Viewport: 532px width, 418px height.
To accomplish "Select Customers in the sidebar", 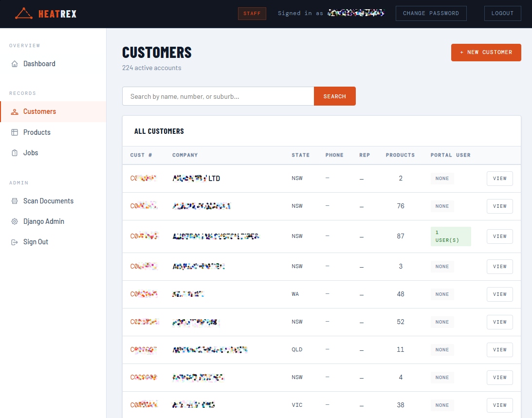I will 53,111.
